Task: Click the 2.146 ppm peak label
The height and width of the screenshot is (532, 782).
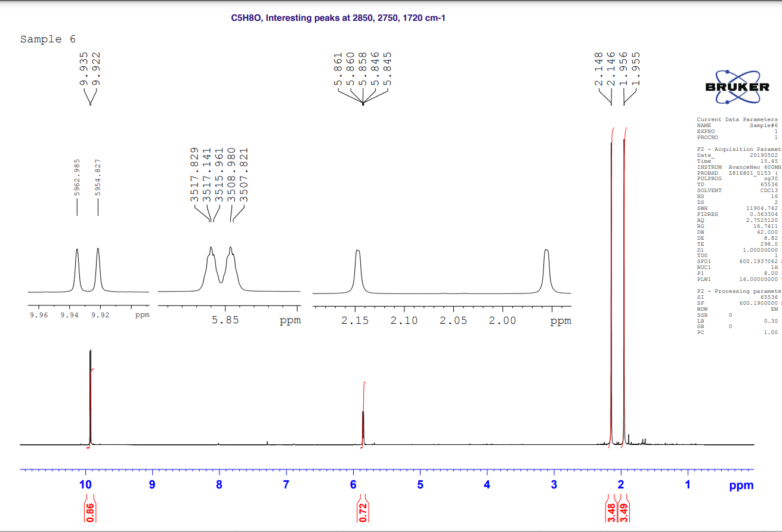Action: pos(610,72)
